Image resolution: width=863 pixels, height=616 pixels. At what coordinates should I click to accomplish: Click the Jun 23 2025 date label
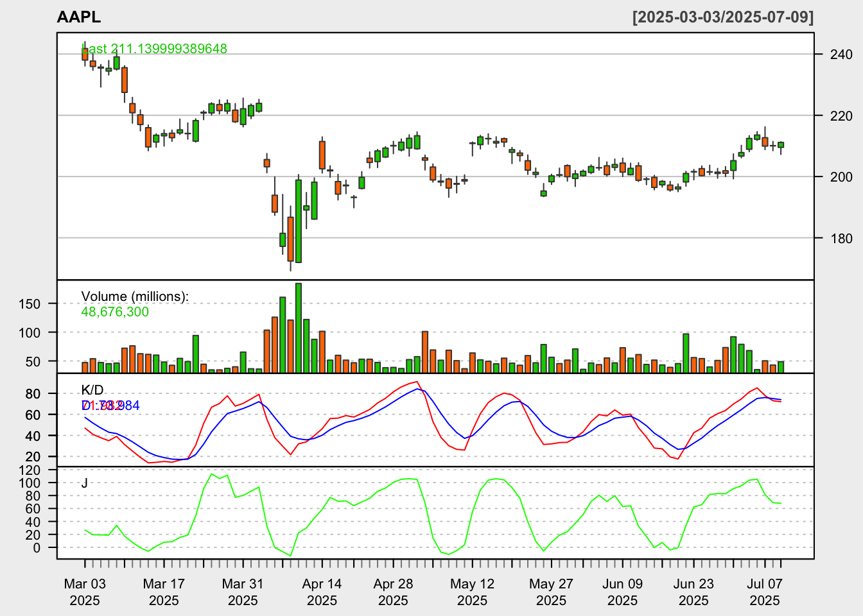click(x=693, y=592)
